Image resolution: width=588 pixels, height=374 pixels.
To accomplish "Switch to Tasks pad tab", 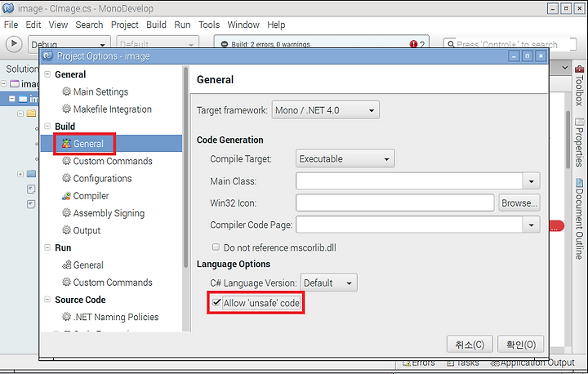I will pyautogui.click(x=463, y=363).
